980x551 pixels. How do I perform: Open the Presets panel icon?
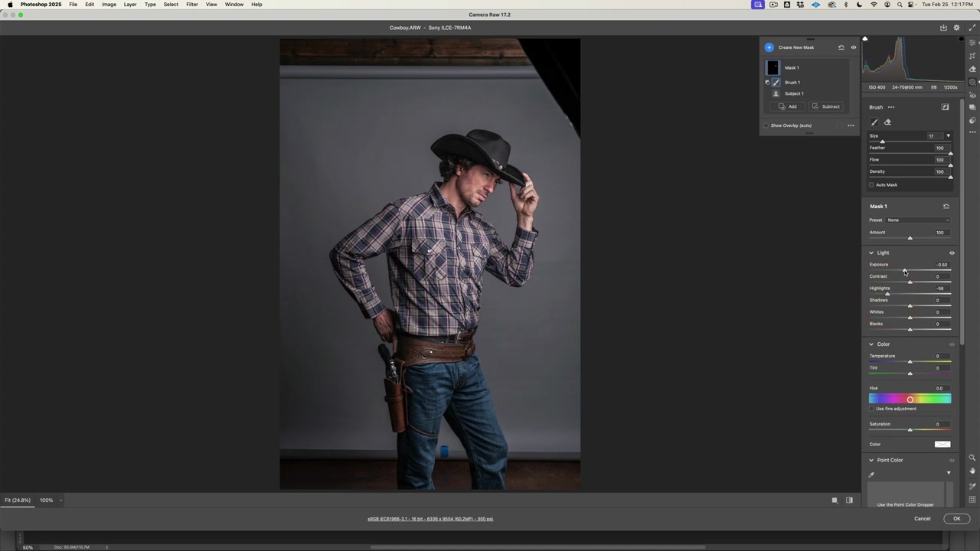point(972,107)
